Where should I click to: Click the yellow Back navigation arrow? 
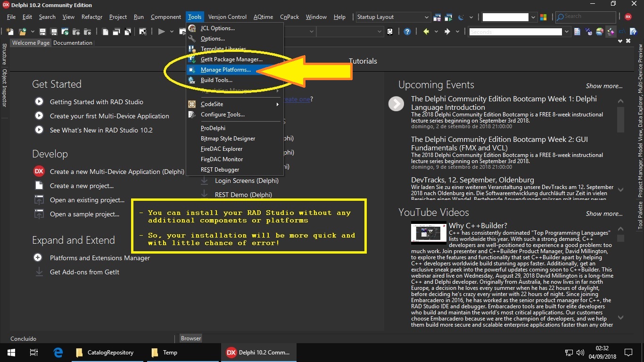(426, 32)
